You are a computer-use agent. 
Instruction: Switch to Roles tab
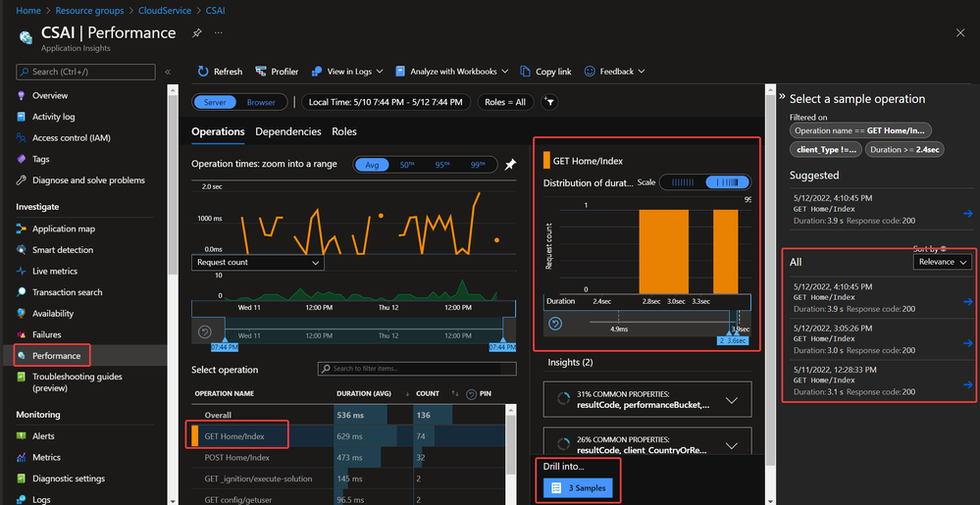coord(344,131)
